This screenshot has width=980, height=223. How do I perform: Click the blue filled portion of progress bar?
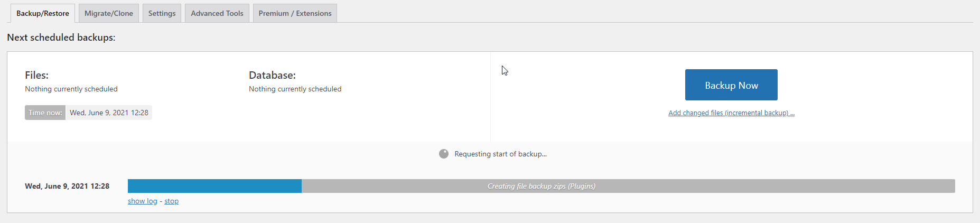click(x=214, y=186)
